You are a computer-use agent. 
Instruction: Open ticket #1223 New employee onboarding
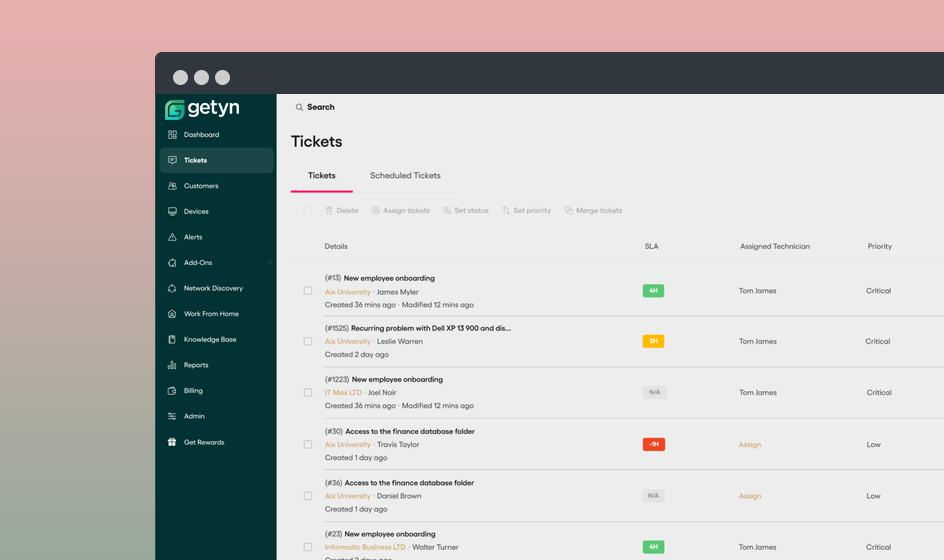397,379
